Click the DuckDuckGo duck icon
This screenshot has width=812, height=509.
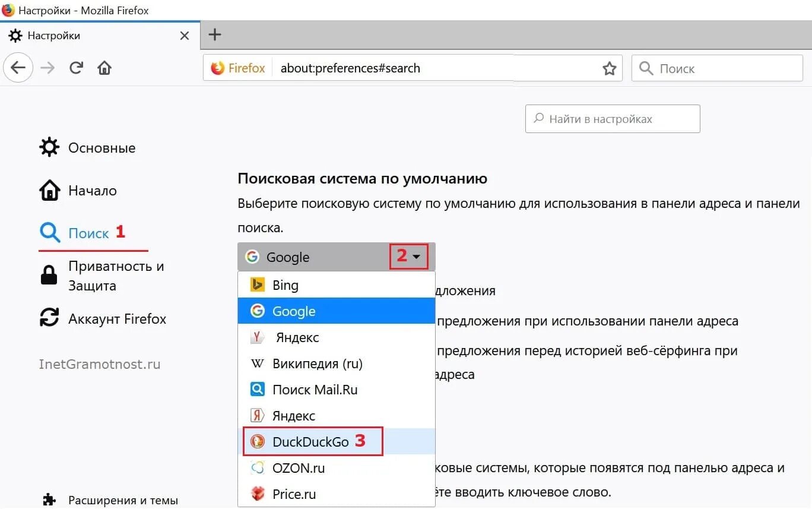click(x=257, y=441)
